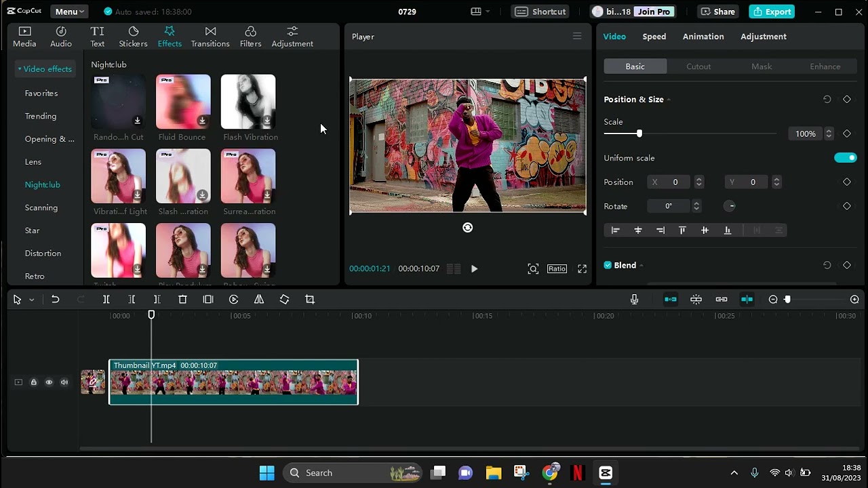Open the Ratio button in player
Image resolution: width=868 pixels, height=488 pixels.
point(557,269)
